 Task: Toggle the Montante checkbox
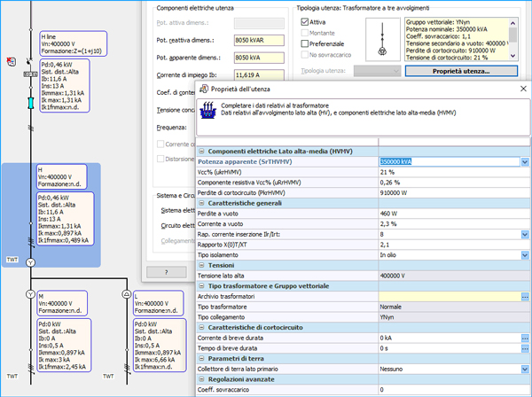pos(305,33)
